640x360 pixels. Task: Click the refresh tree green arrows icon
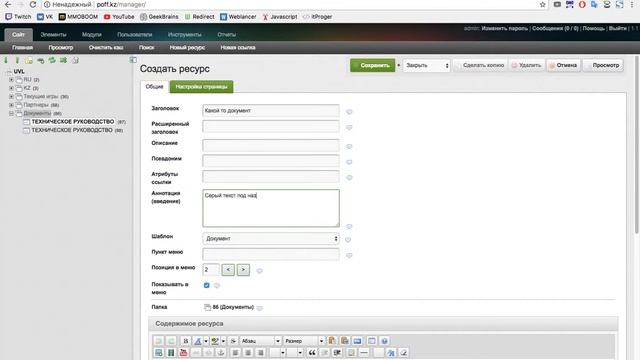[52, 60]
